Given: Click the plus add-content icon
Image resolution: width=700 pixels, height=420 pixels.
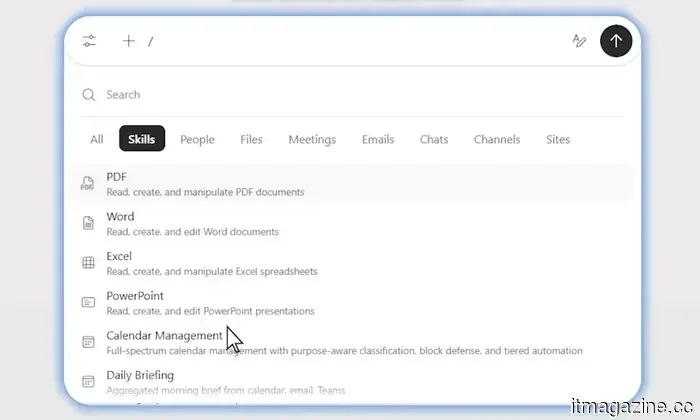Looking at the screenshot, I should (x=129, y=41).
